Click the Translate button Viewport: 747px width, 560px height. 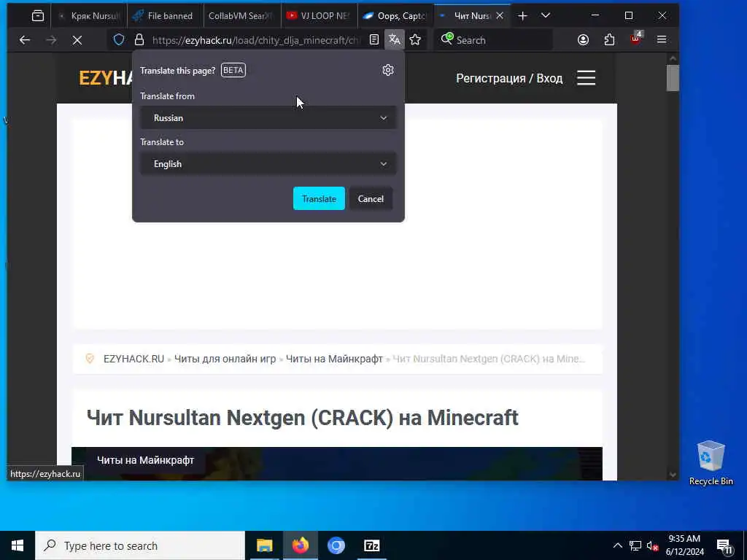pyautogui.click(x=319, y=198)
